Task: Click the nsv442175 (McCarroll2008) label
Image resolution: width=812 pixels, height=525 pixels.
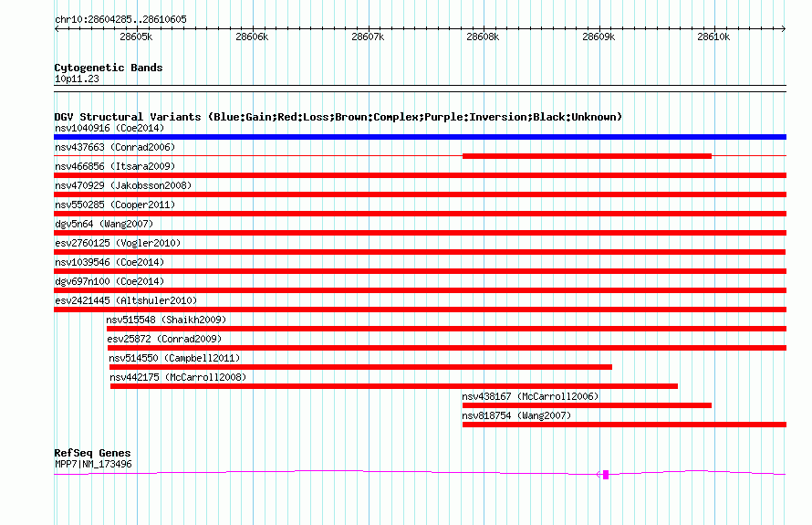Action: pos(178,377)
